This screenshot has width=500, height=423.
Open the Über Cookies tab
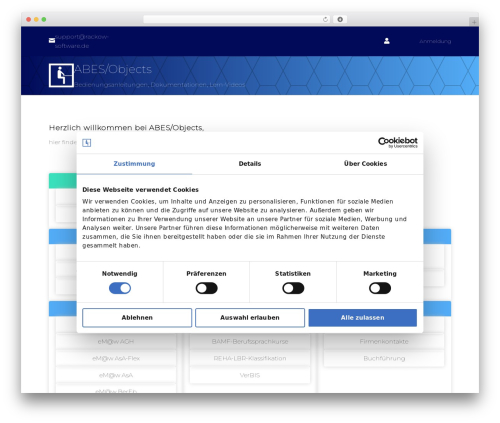coord(365,164)
